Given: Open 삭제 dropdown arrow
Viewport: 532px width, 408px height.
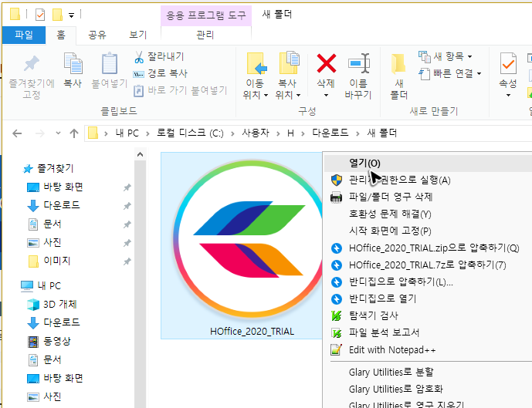Looking at the screenshot, I should click(x=326, y=95).
